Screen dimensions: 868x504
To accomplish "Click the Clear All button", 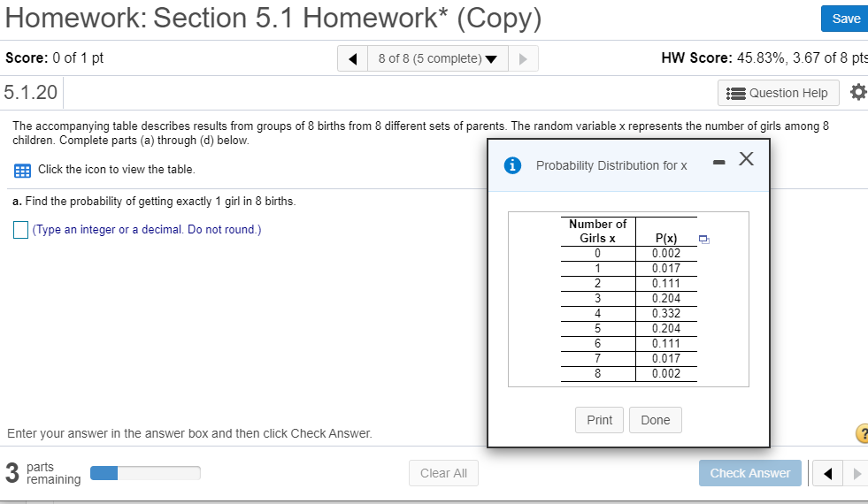I will 443,474.
